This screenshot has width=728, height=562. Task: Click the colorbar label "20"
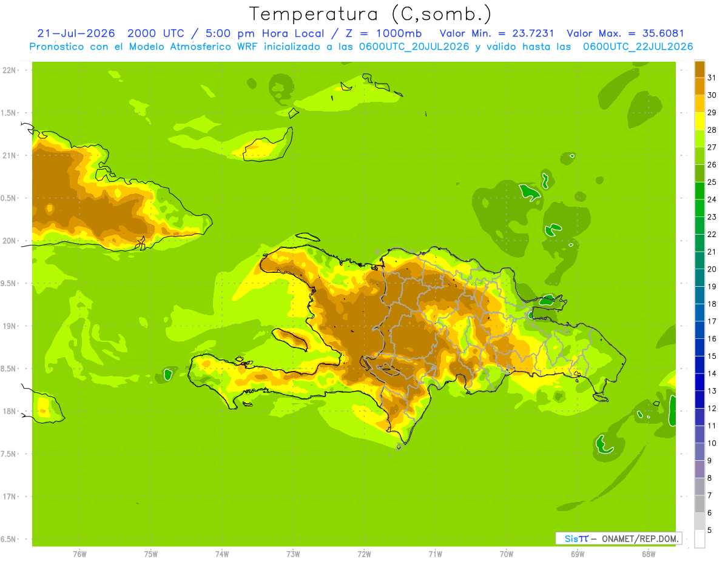712,269
